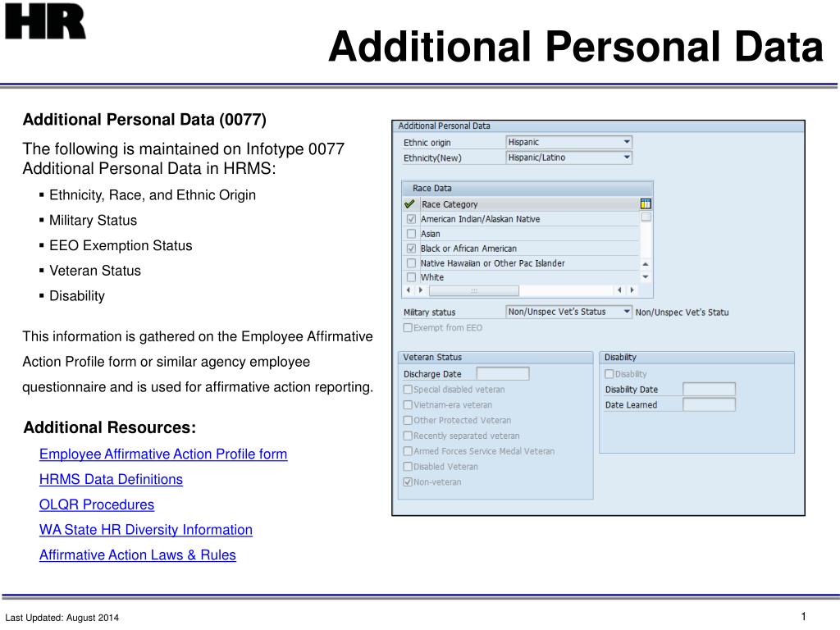Toggle the Disability checkbox

click(609, 374)
